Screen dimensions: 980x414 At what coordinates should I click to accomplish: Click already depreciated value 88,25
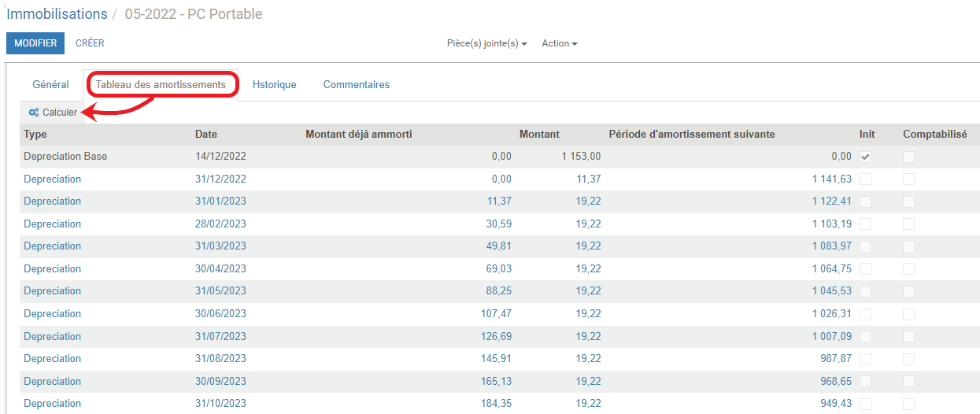(x=498, y=291)
